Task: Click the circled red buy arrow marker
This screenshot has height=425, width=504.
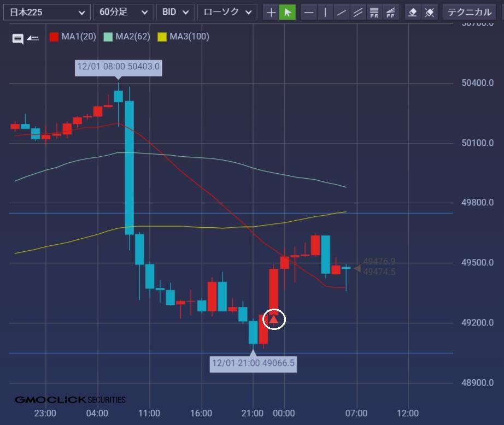Action: [274, 319]
